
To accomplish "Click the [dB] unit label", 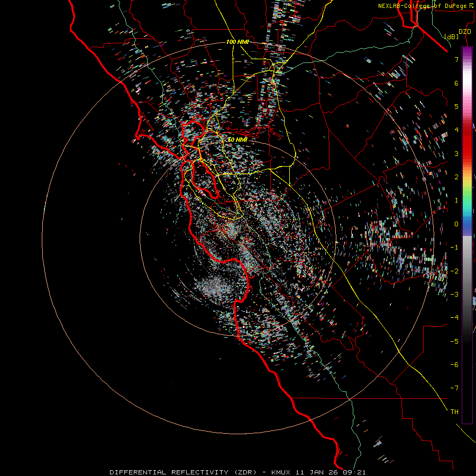I will point(452,36).
